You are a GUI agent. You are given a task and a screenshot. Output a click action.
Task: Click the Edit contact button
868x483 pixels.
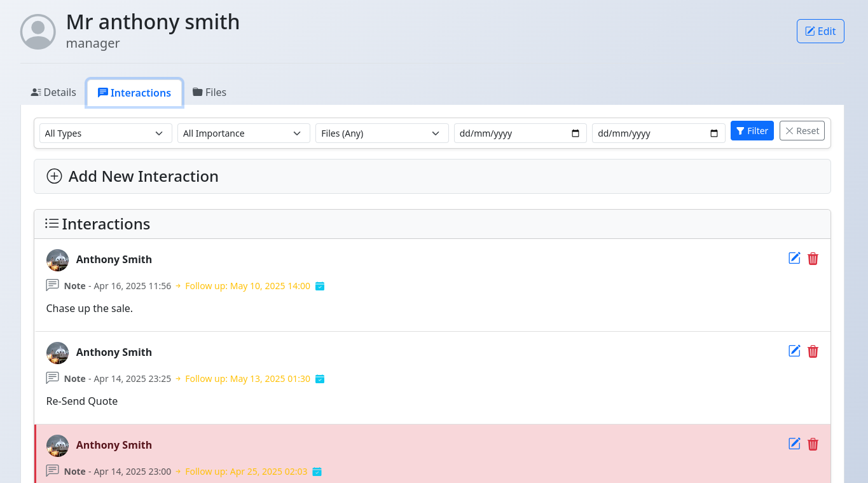tap(820, 31)
